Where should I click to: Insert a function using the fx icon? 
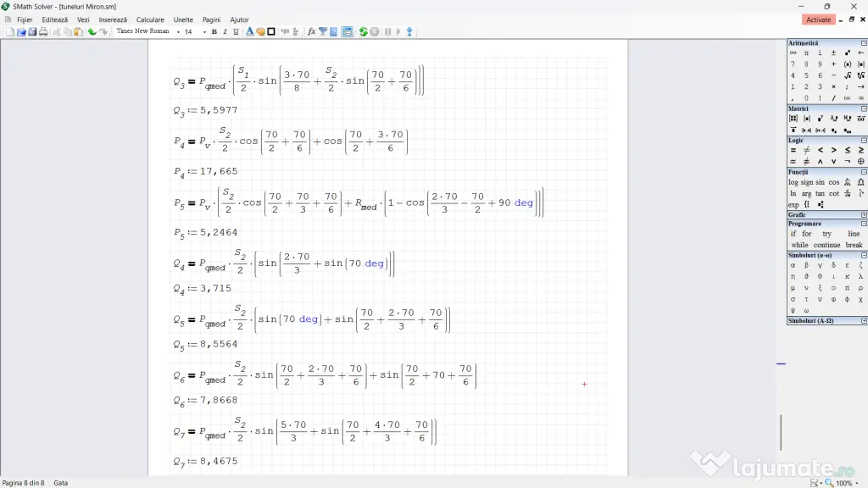311,32
